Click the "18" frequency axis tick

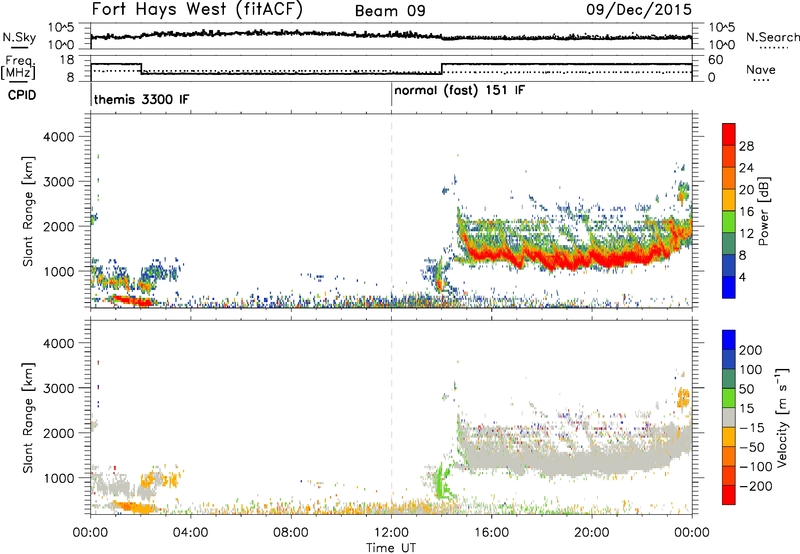point(67,60)
